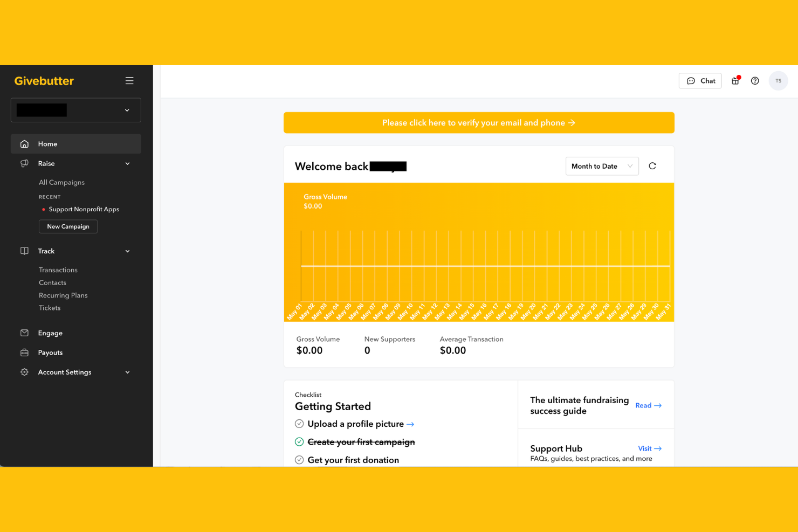The image size is (798, 532).
Task: Click the New Campaign button
Action: click(68, 226)
